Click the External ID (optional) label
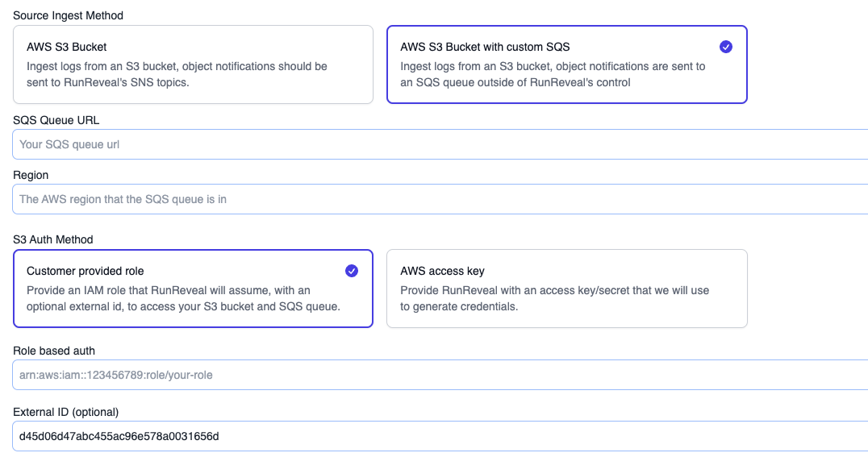The image size is (868, 457). [66, 412]
